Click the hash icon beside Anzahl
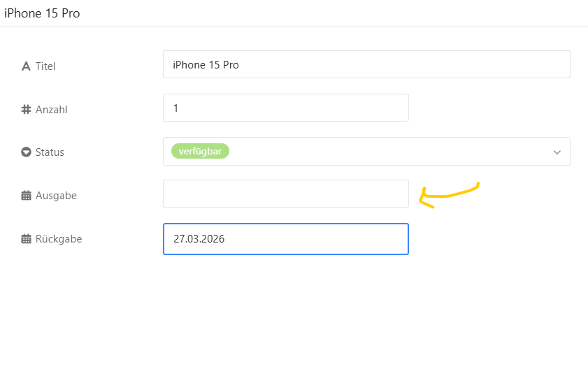 click(27, 109)
